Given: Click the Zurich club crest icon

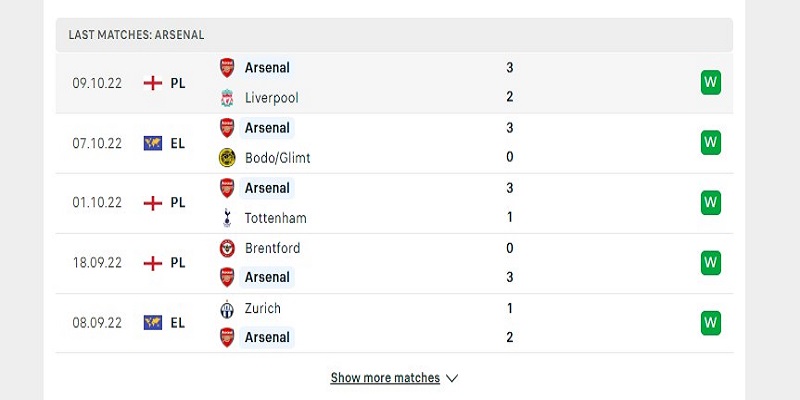Looking at the screenshot, I should click(227, 309).
